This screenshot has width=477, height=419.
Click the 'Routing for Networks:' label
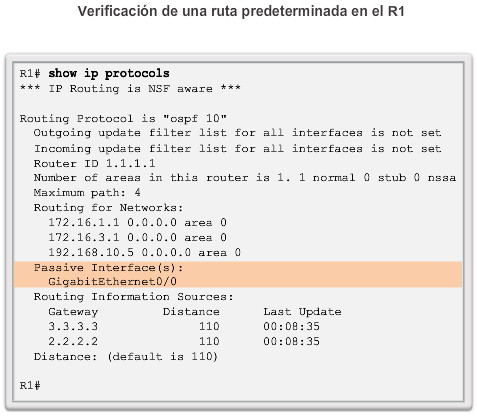[108, 208]
